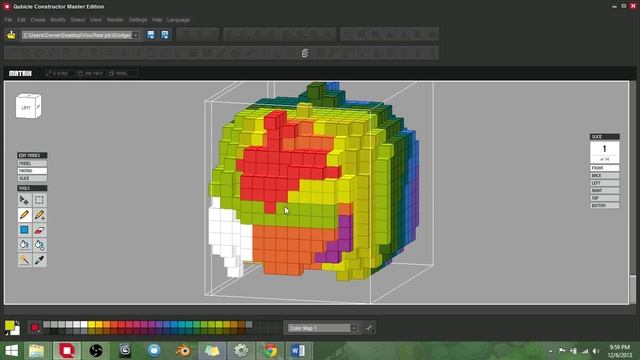The height and width of the screenshot is (360, 640).
Task: Open the OBS icon on taskbar
Action: click(x=96, y=351)
